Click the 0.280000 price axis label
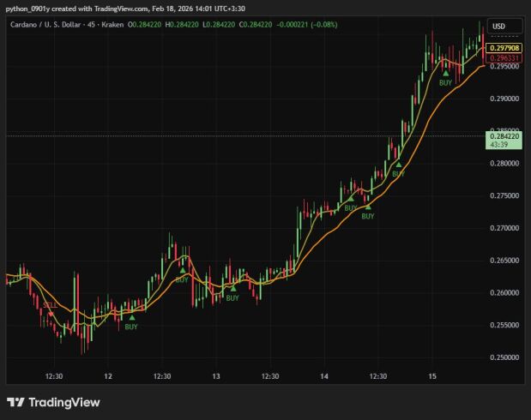The height and width of the screenshot is (420, 531). tap(504, 163)
